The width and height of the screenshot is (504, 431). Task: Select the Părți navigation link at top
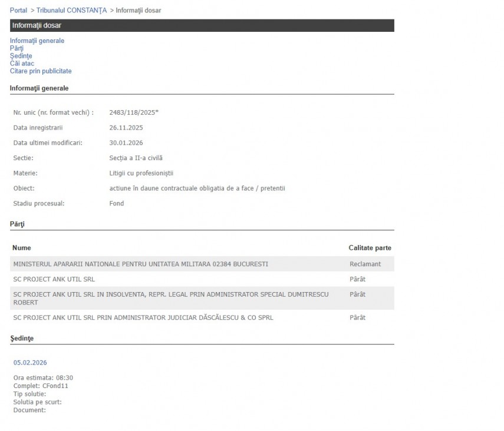pyautogui.click(x=17, y=48)
